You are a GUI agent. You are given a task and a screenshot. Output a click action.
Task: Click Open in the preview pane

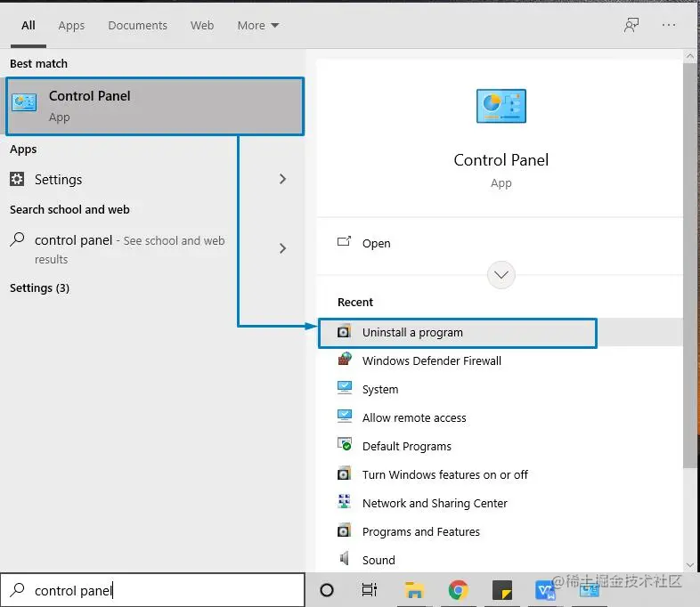point(500,244)
